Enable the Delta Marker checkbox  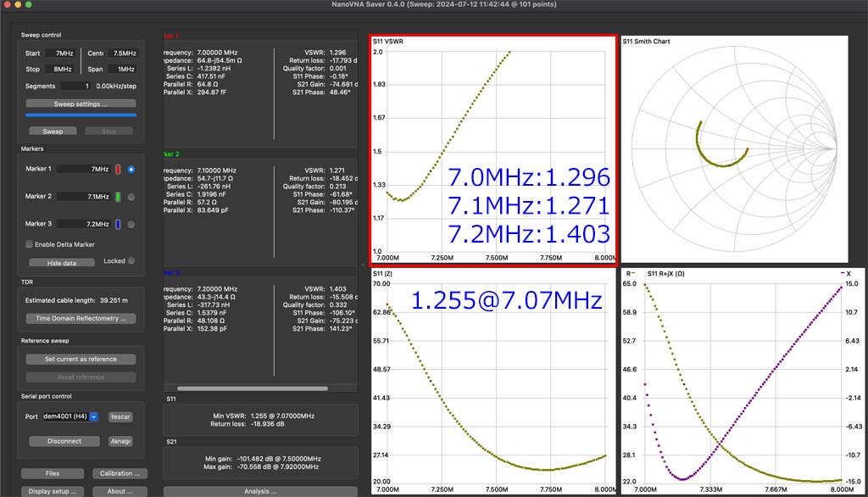pos(28,244)
